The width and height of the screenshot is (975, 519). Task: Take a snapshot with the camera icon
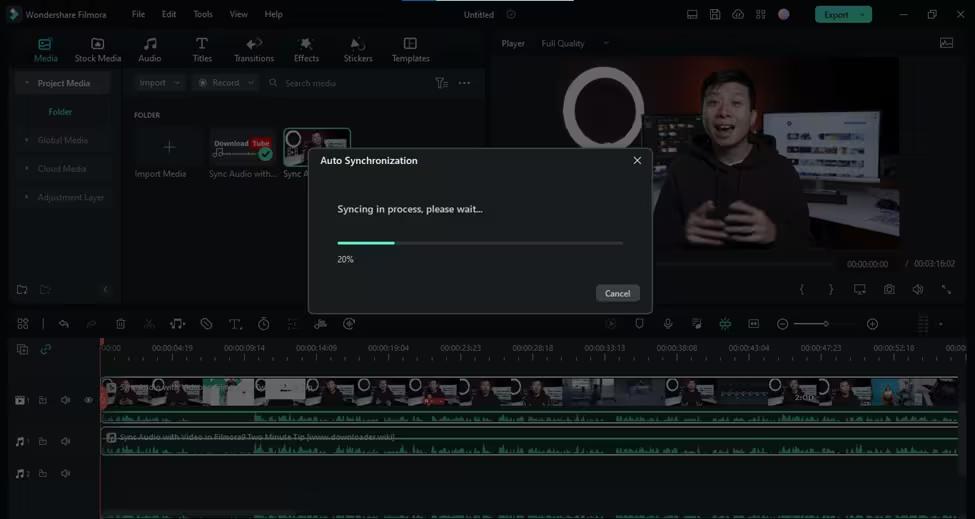(x=889, y=290)
